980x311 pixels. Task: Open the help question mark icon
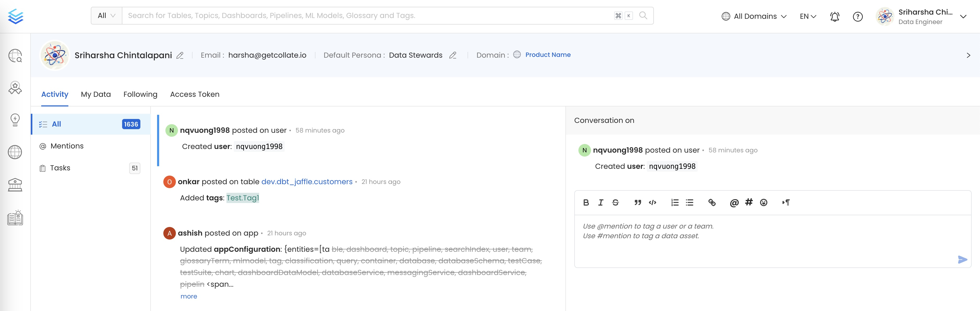pyautogui.click(x=857, y=16)
